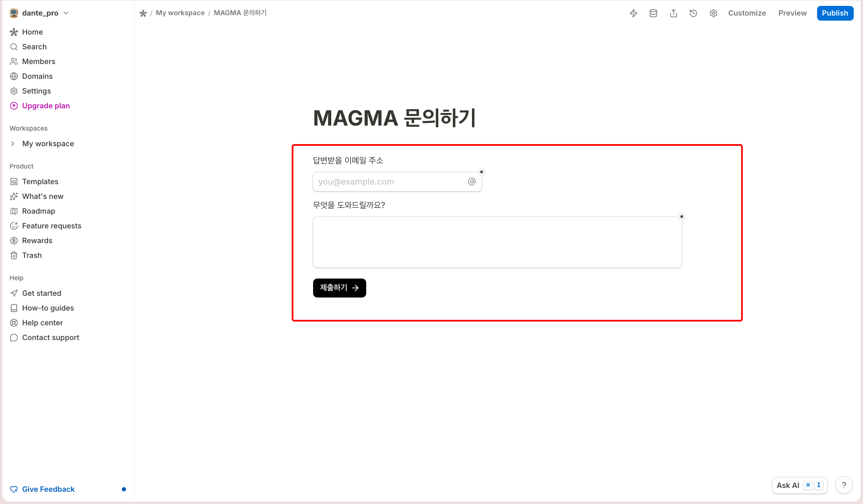Viewport: 863px width, 504px height.
Task: Open Domains page
Action: point(37,76)
